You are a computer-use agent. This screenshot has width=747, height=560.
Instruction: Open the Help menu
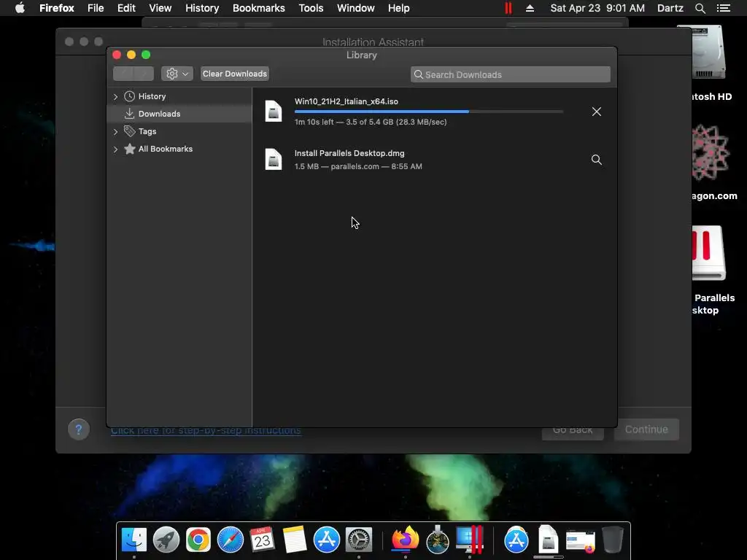tap(399, 8)
